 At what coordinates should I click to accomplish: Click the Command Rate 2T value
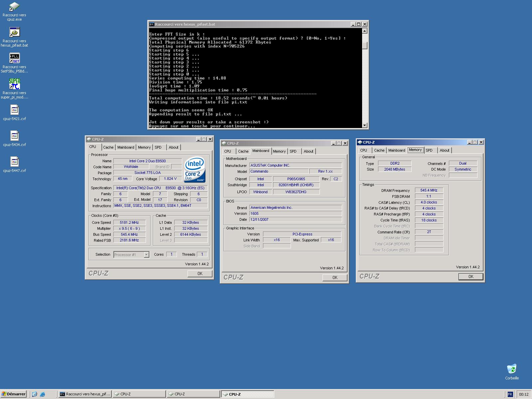tap(429, 232)
